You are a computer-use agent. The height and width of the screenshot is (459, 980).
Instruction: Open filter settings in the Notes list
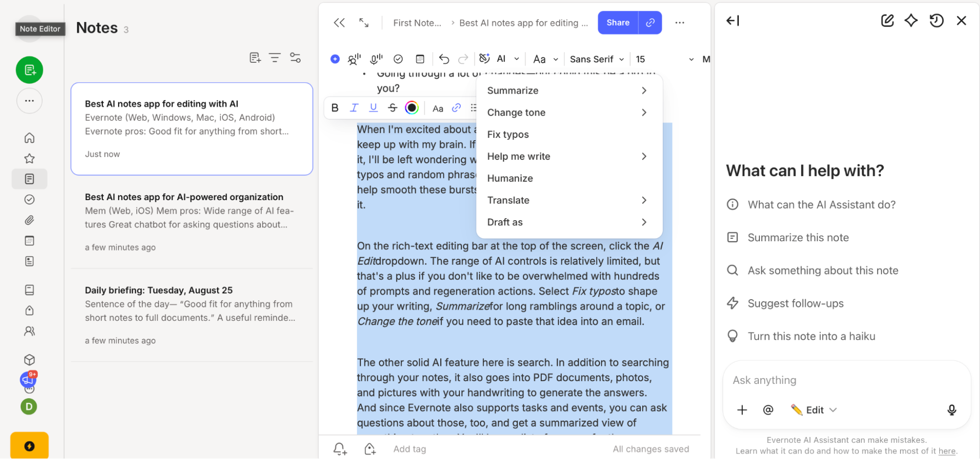(295, 58)
